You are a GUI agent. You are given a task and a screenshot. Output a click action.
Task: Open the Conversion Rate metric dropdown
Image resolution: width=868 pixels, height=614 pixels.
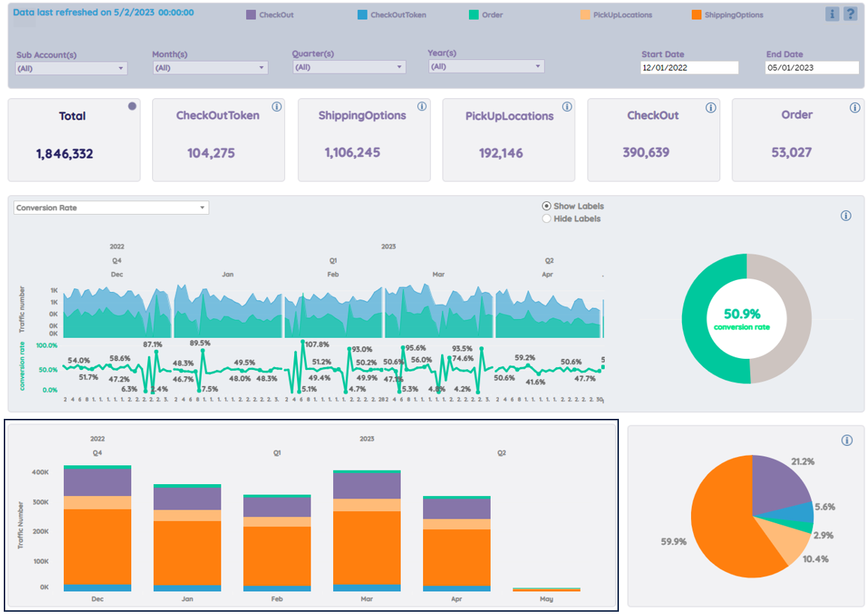coord(111,208)
